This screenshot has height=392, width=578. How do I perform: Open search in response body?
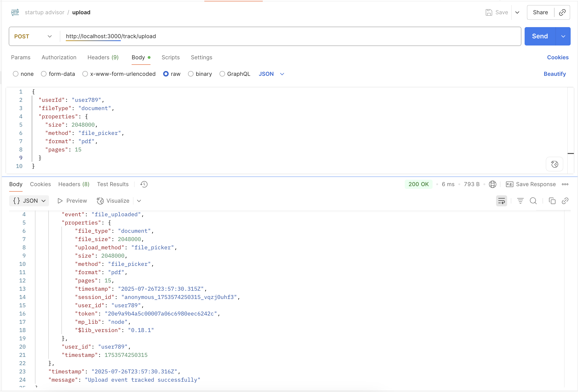533,201
